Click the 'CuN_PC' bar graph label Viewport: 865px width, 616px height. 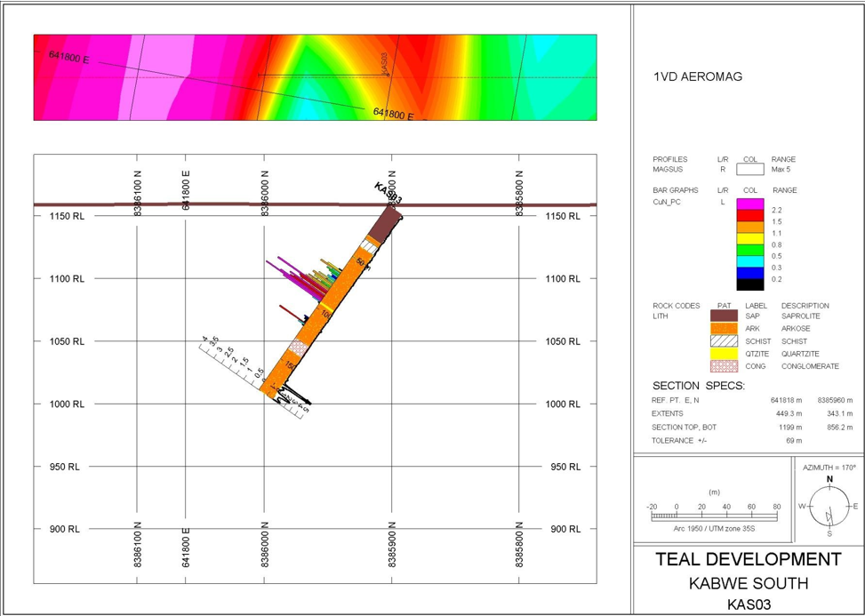[667, 203]
